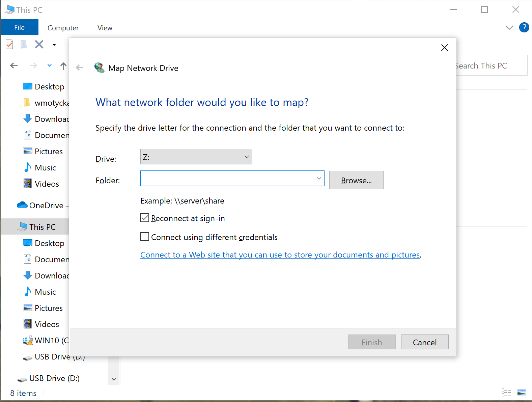Switch to details view icon in status bar

tap(506, 392)
